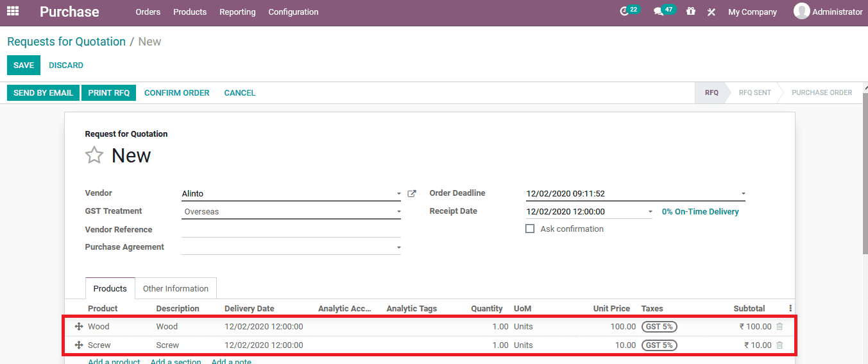This screenshot has height=364, width=868.
Task: Click the CANCEL button
Action: 240,93
